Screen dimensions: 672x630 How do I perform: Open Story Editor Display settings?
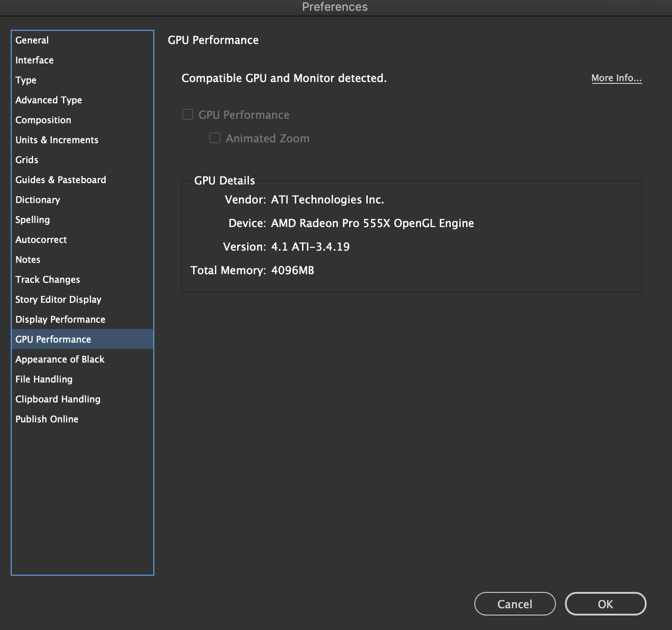coord(58,299)
